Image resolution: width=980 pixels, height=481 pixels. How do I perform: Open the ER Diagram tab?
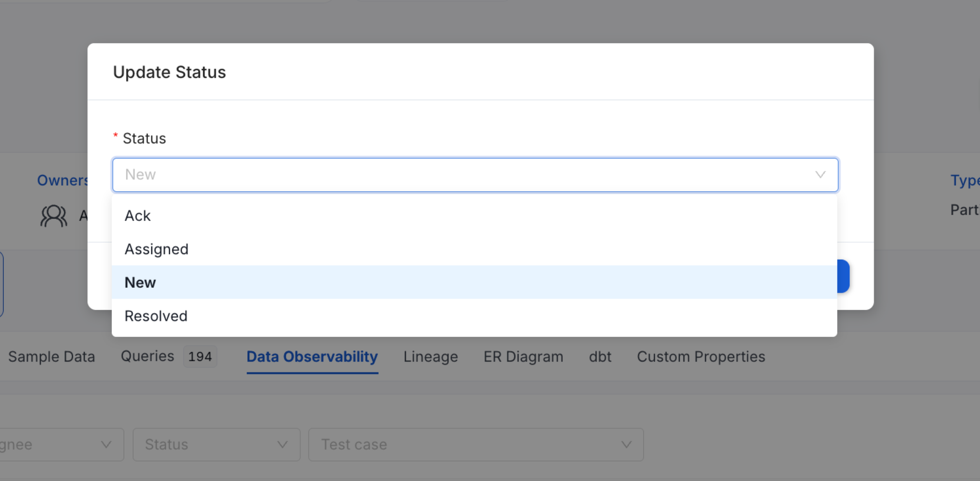pyautogui.click(x=523, y=356)
